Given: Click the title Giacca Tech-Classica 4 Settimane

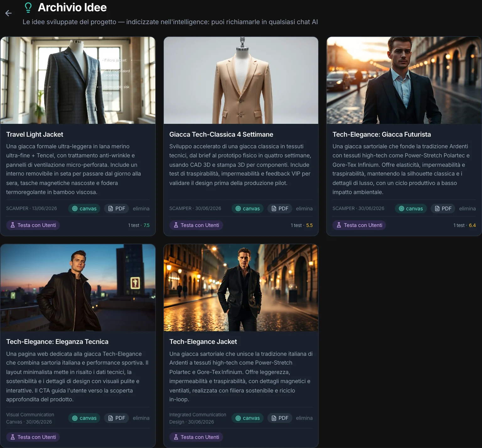Looking at the screenshot, I should click(x=221, y=134).
